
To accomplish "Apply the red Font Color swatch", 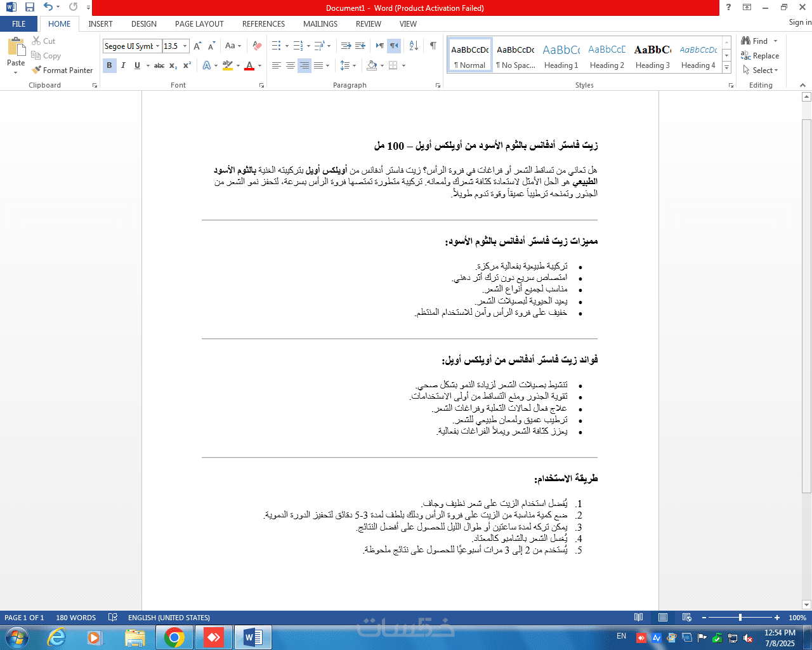I will (x=249, y=65).
